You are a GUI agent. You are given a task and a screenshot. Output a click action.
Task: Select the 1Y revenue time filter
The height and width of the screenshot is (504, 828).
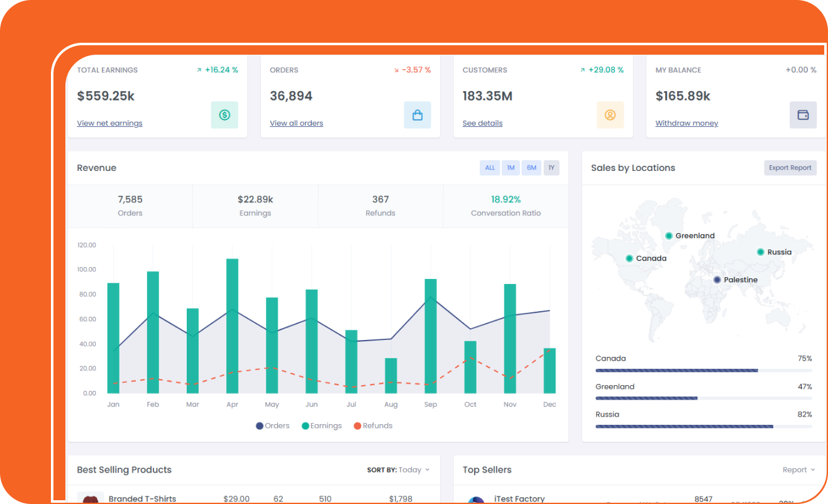(x=551, y=168)
